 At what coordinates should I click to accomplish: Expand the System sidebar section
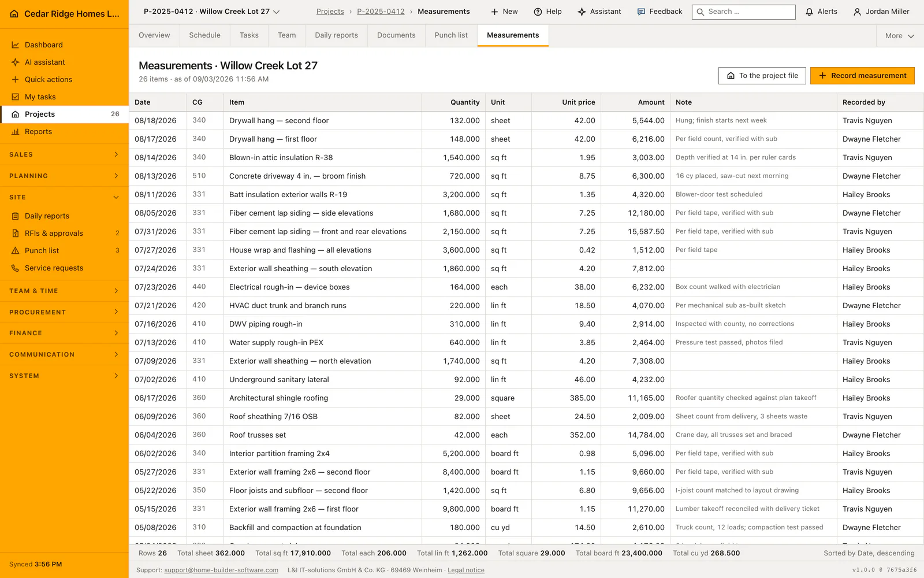pos(64,376)
